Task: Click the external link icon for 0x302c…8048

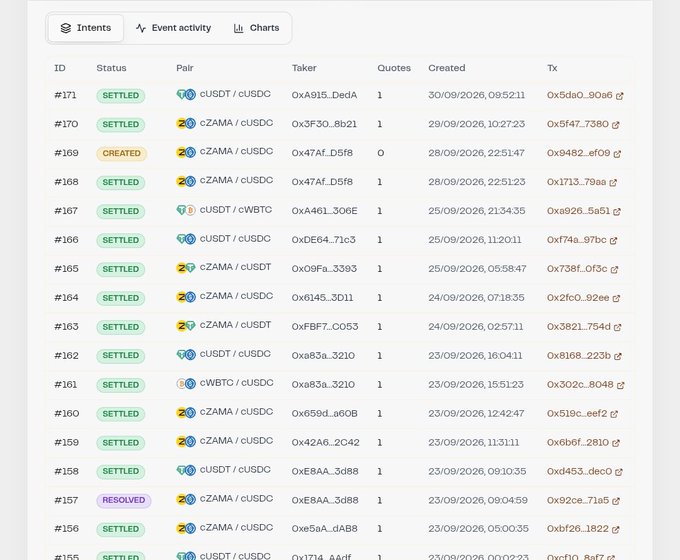Action: click(x=621, y=385)
